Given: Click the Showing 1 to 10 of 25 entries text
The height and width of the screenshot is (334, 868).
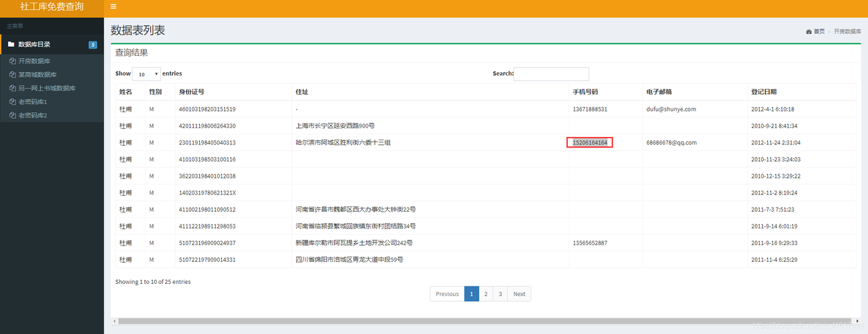Looking at the screenshot, I should pyautogui.click(x=153, y=282).
